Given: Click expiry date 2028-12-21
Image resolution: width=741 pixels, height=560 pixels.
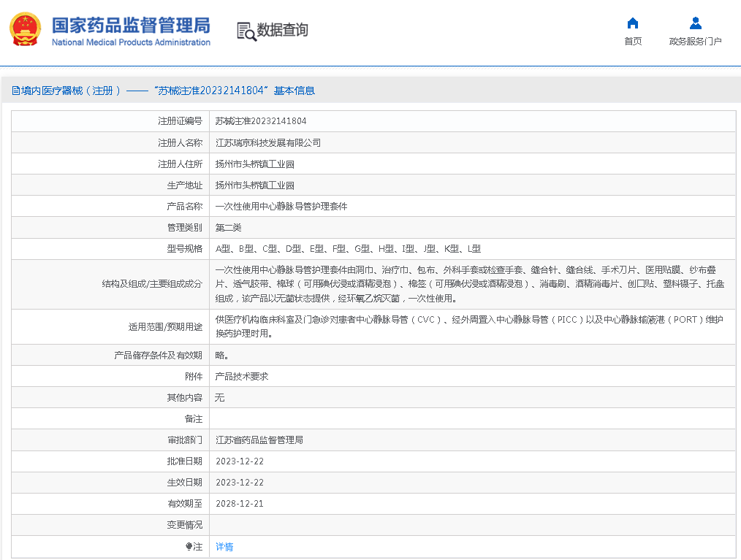Looking at the screenshot, I should [x=240, y=504].
